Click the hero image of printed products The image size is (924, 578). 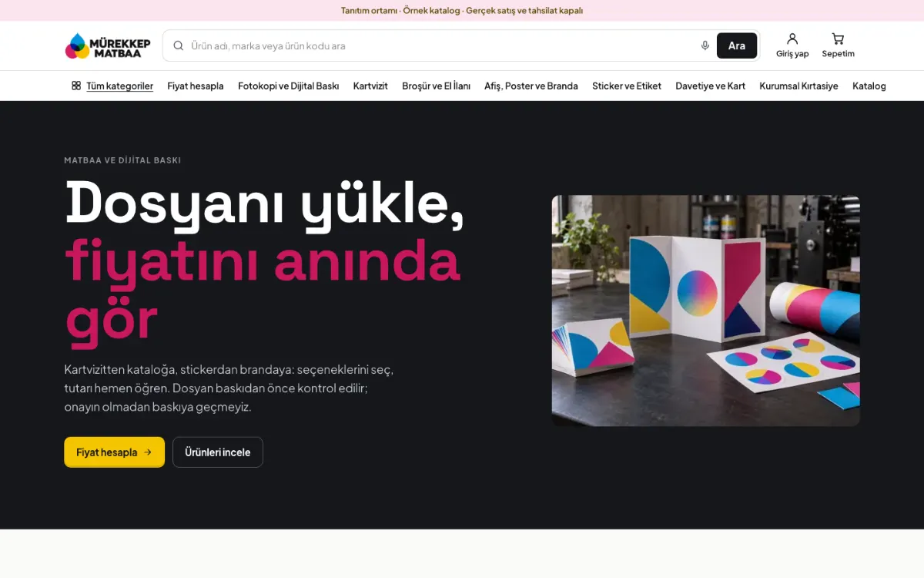[x=705, y=311]
